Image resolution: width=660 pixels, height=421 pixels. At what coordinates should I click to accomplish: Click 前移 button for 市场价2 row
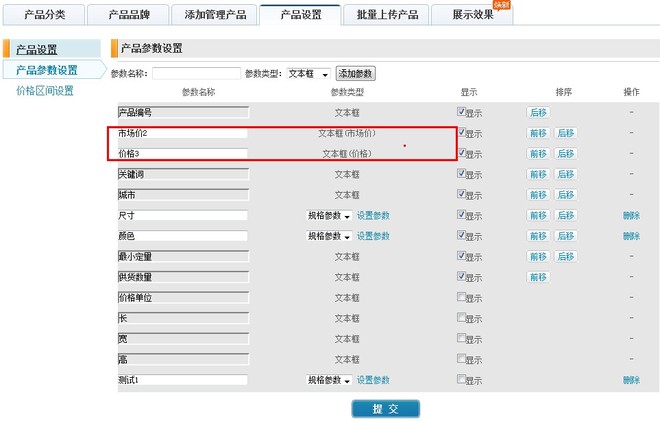click(538, 133)
